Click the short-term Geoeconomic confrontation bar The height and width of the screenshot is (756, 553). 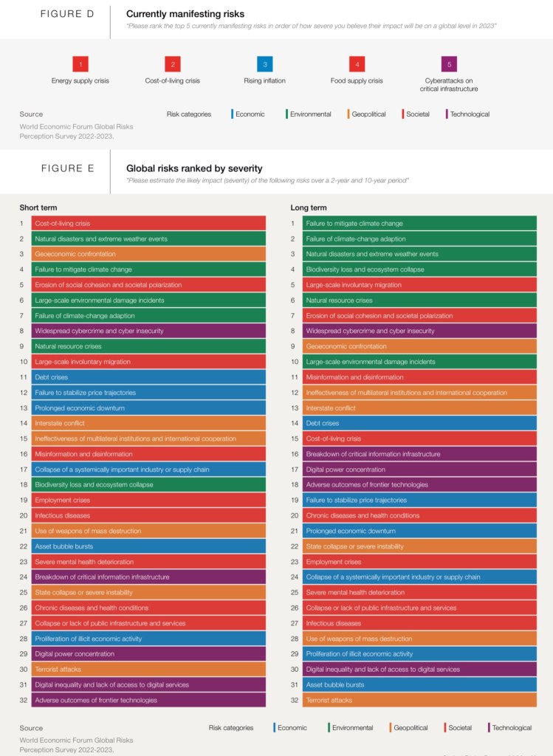(148, 254)
